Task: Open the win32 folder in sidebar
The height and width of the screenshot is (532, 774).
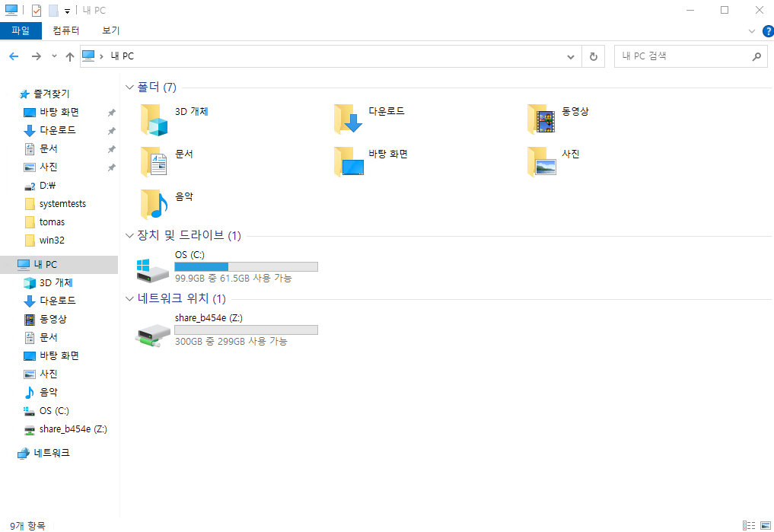Action: click(52, 241)
